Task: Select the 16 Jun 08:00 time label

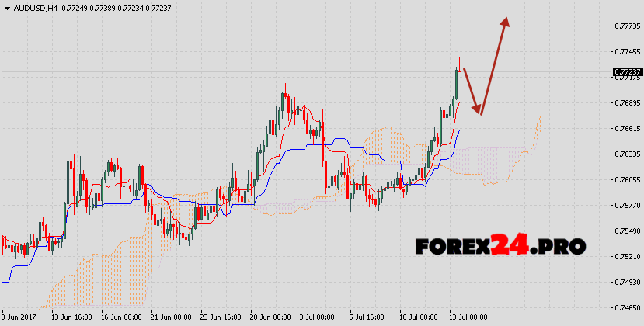Action: click(121, 317)
